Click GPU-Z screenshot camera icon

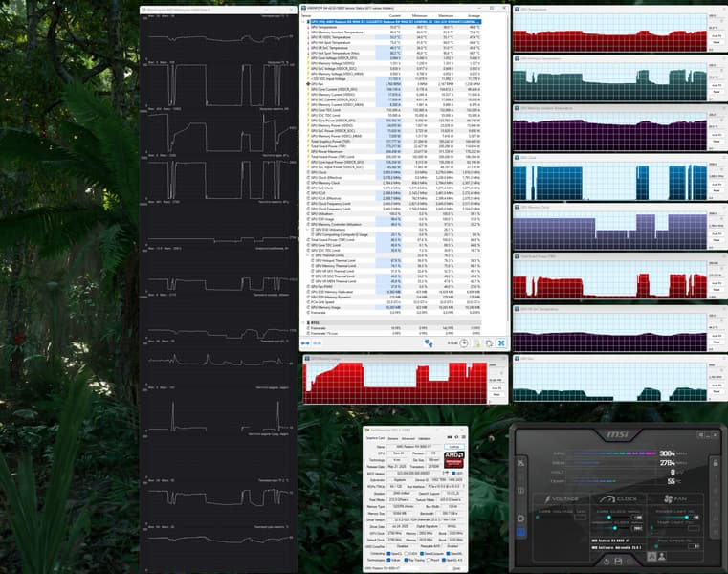point(450,437)
